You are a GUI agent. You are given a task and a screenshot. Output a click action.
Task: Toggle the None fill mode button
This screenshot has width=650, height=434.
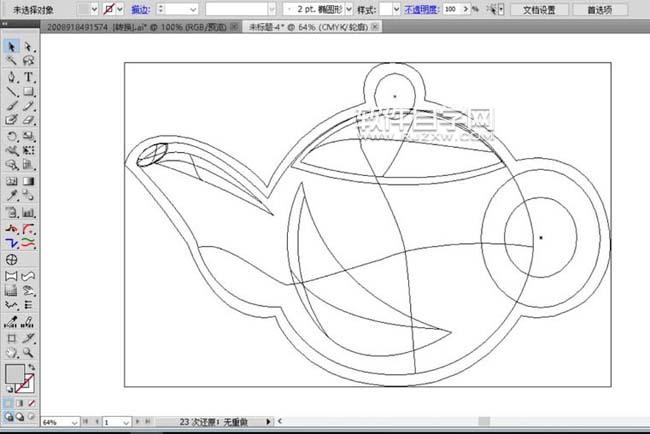[x=32, y=403]
